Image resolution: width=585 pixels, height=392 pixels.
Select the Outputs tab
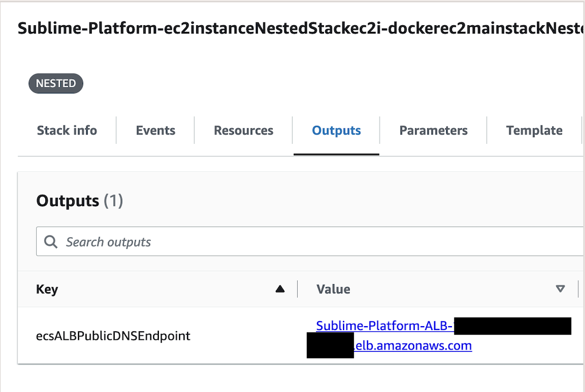pyautogui.click(x=336, y=131)
